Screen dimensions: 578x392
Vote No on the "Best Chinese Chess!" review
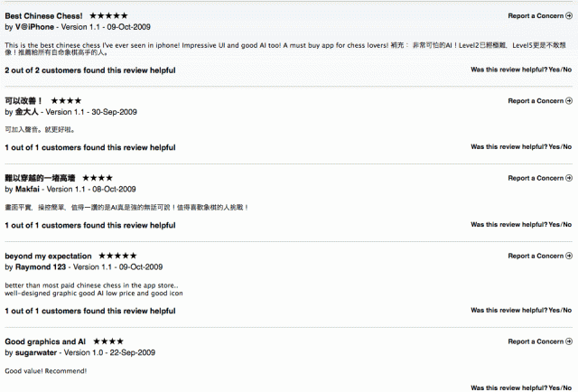coord(567,70)
